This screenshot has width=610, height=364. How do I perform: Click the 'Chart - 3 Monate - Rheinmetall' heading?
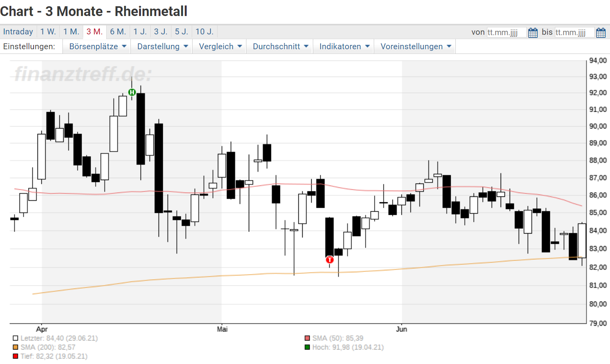click(x=94, y=11)
